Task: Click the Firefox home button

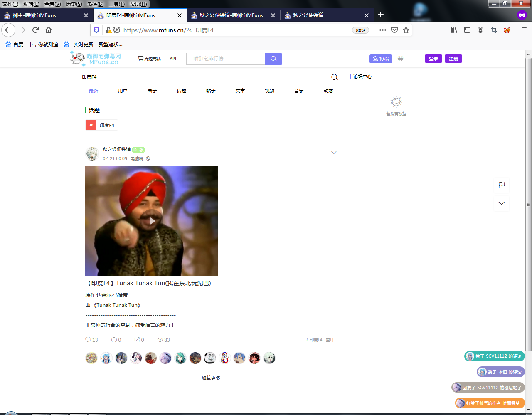Action: [49, 30]
